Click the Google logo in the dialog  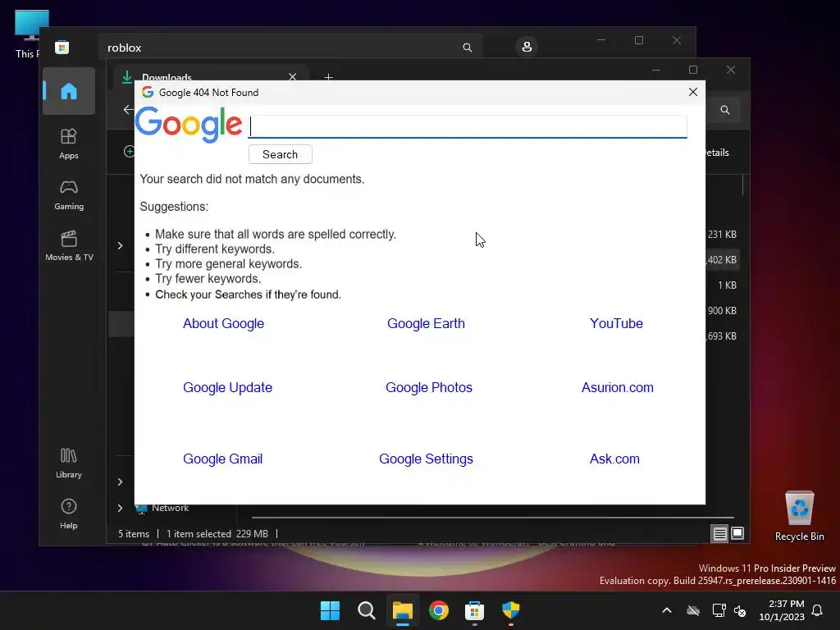pos(189,125)
